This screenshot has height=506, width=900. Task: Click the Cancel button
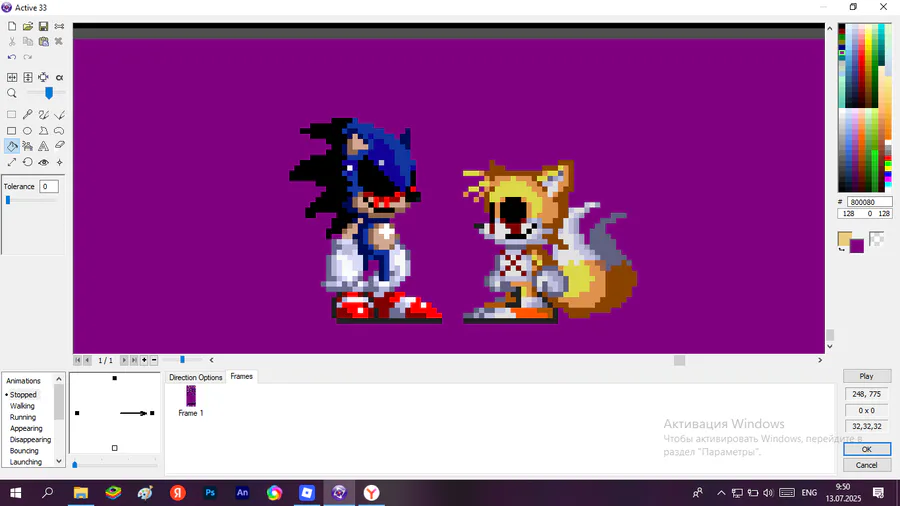[x=867, y=465]
